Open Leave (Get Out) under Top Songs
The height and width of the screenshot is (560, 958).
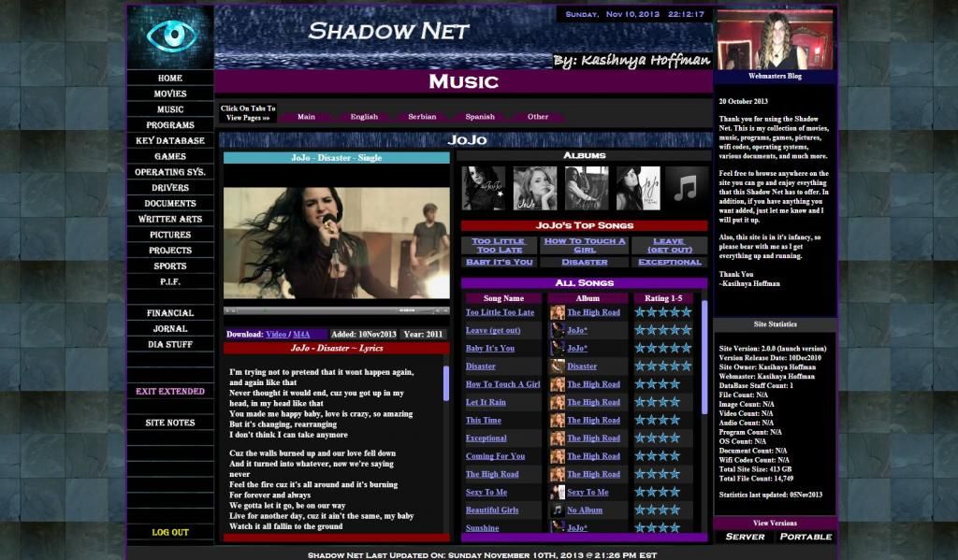pos(670,246)
